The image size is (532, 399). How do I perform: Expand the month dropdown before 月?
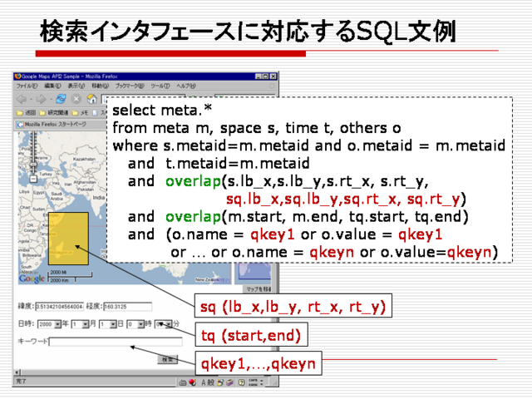point(80,324)
